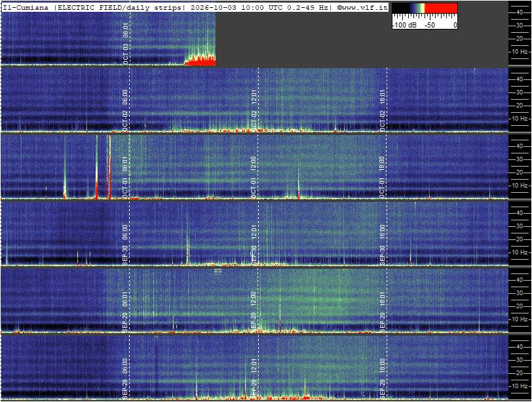Click the SEP-29 18:01 time marker label

point(383,312)
